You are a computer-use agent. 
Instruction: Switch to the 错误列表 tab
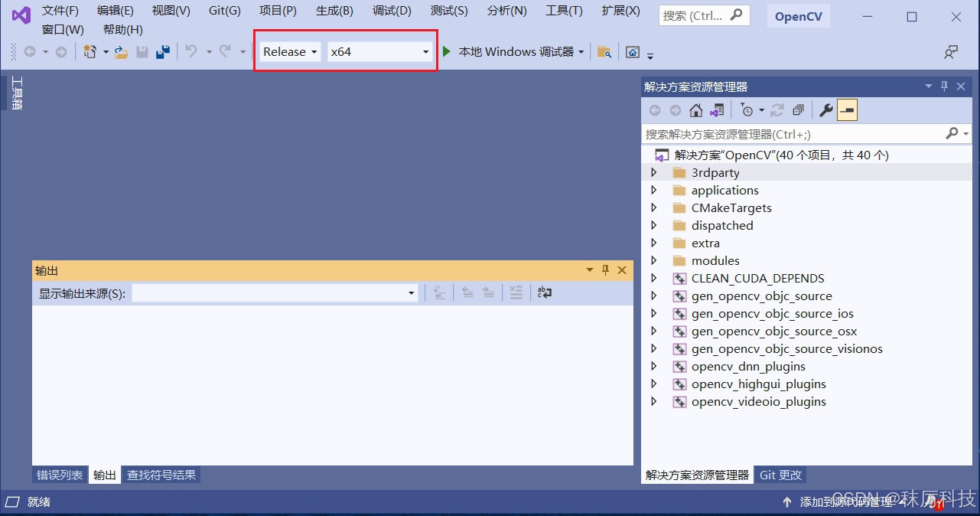point(60,475)
